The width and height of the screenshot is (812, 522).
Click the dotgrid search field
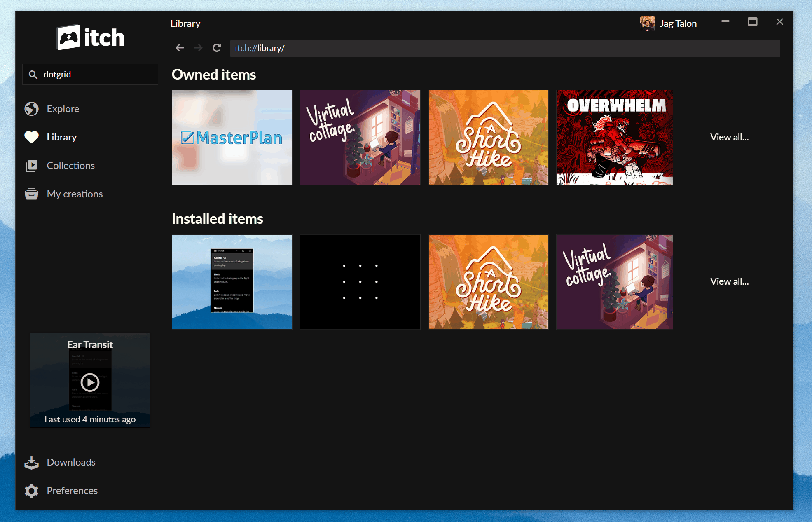(90, 74)
